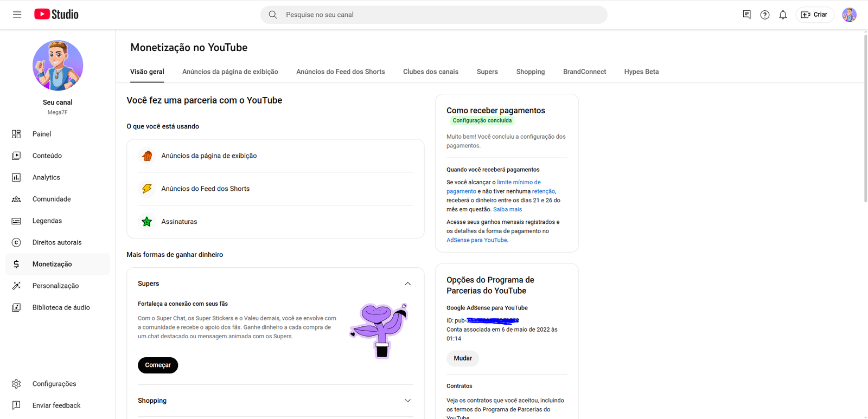Click the Começar button under Supers

(x=158, y=365)
